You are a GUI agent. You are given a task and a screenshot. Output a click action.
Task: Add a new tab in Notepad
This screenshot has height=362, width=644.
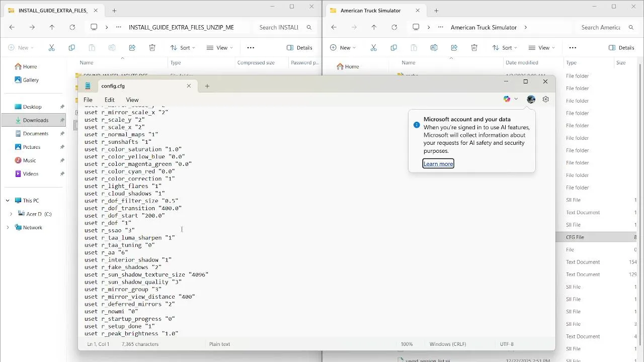(207, 86)
